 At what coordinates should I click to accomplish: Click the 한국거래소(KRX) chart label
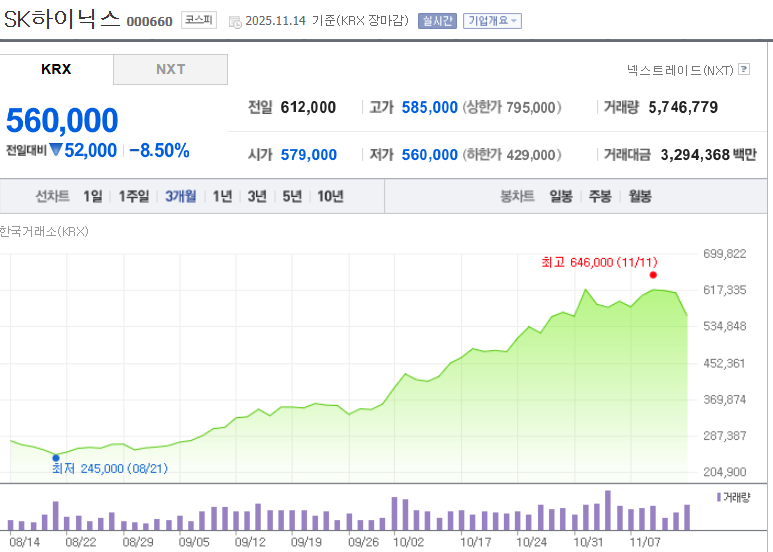click(x=44, y=231)
